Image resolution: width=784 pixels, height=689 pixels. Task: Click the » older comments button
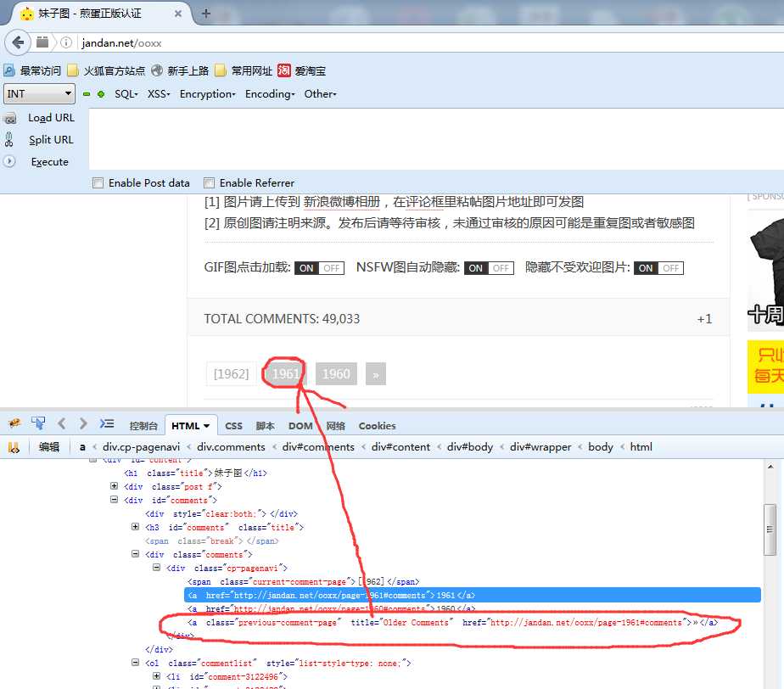click(376, 373)
